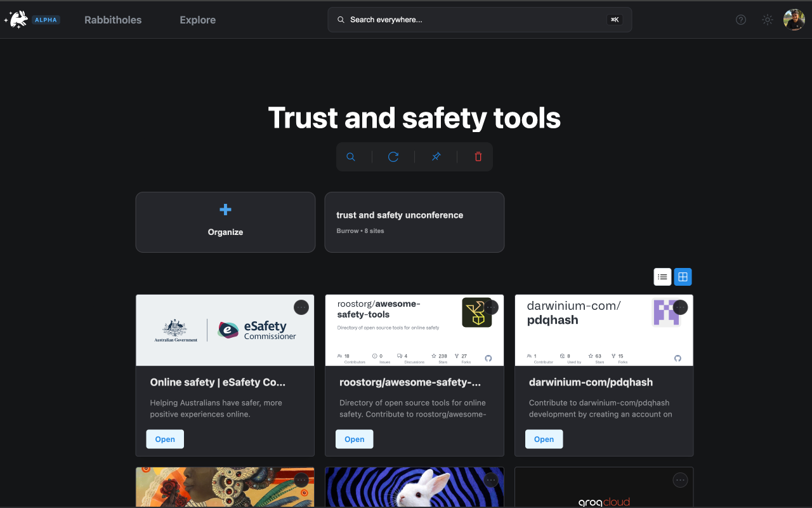Open the trust and safety unconference burrow

pyautogui.click(x=414, y=222)
